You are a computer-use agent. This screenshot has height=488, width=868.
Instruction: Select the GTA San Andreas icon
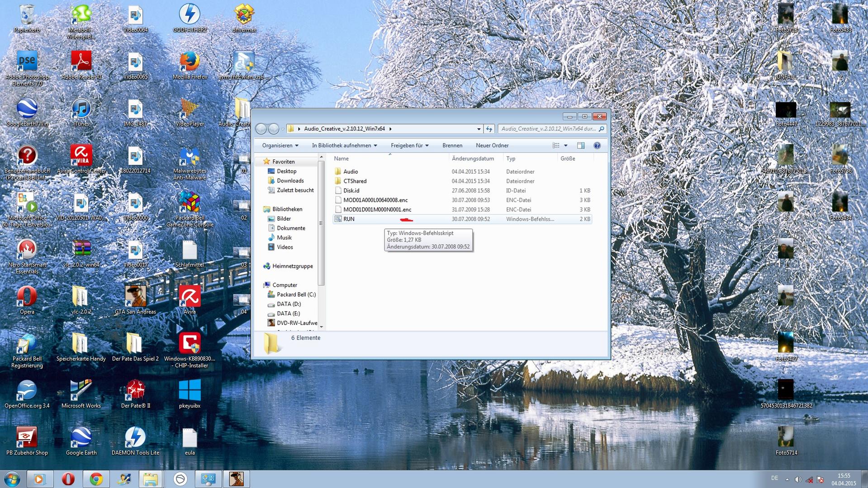pyautogui.click(x=136, y=300)
